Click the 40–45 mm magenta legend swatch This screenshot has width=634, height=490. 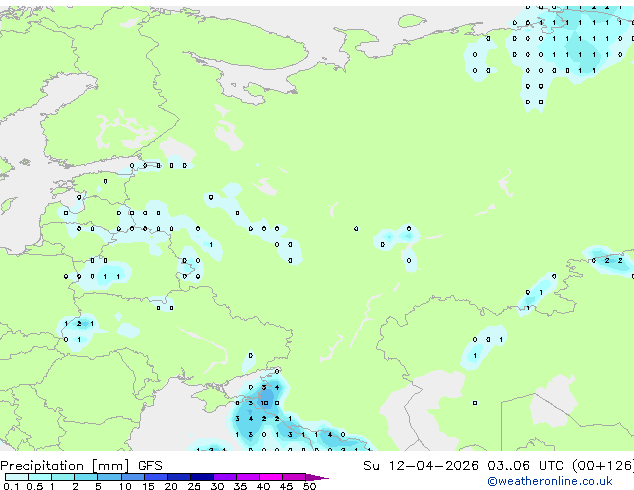tap(271, 477)
